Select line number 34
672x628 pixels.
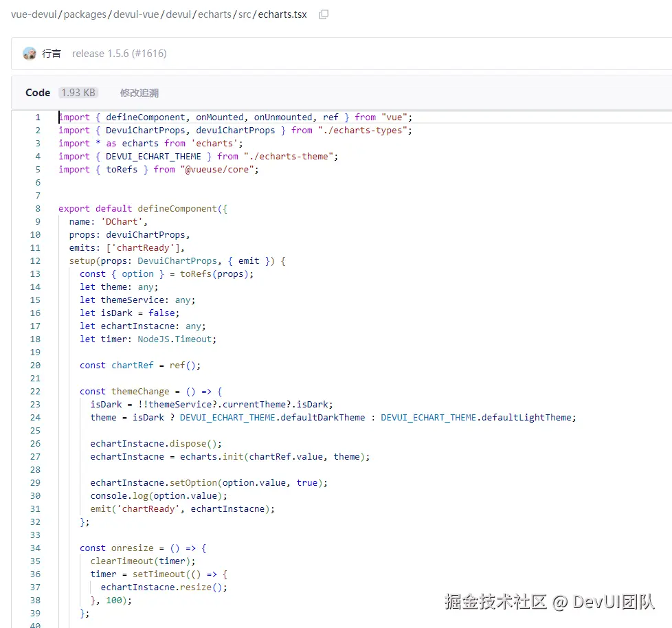click(x=36, y=548)
